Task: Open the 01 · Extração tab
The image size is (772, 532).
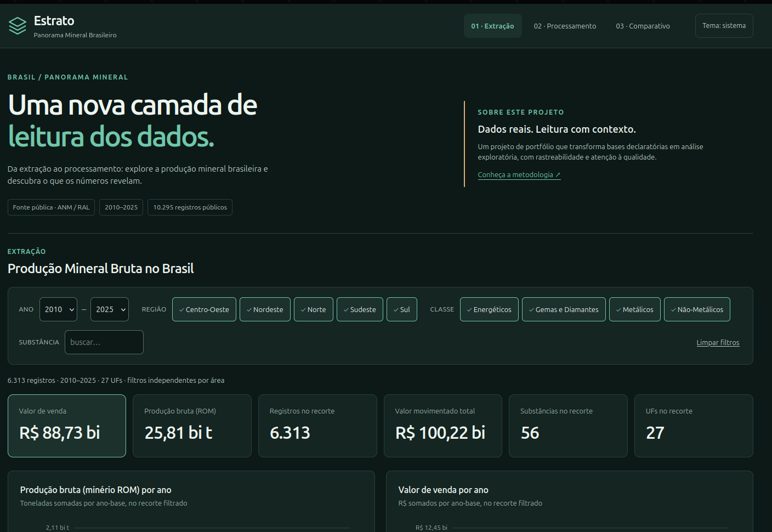Action: click(x=492, y=26)
